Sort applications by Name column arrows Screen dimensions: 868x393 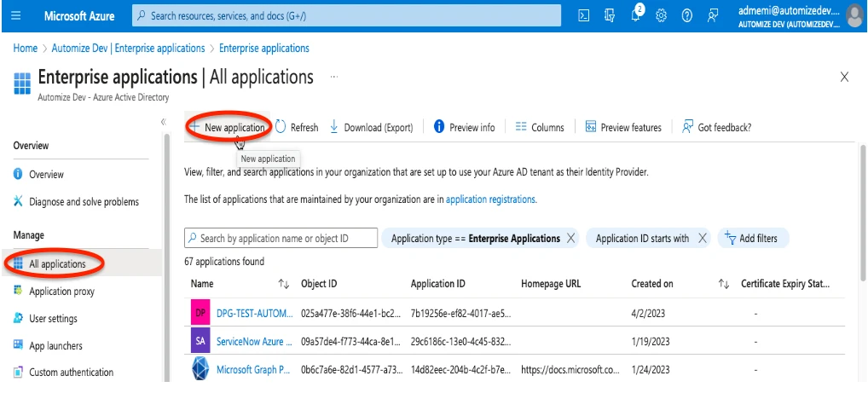[284, 284]
